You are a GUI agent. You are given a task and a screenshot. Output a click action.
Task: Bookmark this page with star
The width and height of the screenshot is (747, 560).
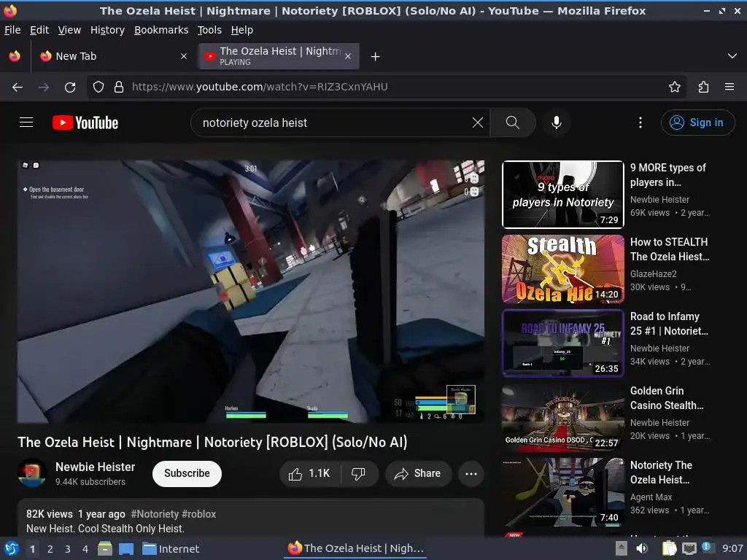674,87
